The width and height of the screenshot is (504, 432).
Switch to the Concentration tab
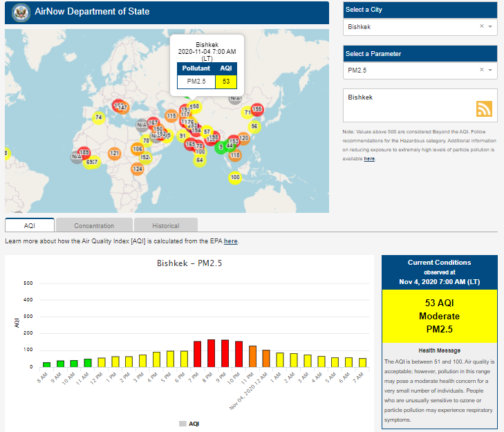[94, 225]
